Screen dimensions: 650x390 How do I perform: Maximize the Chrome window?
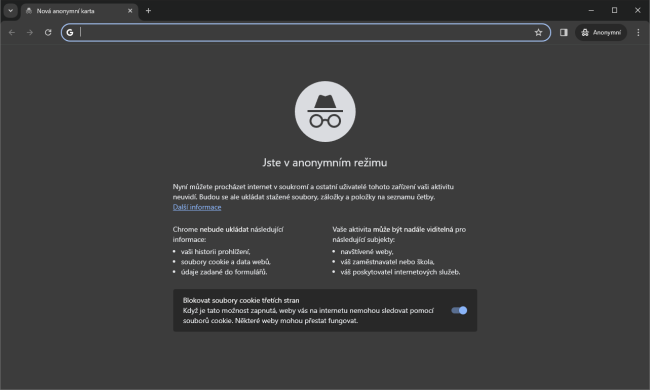click(614, 10)
